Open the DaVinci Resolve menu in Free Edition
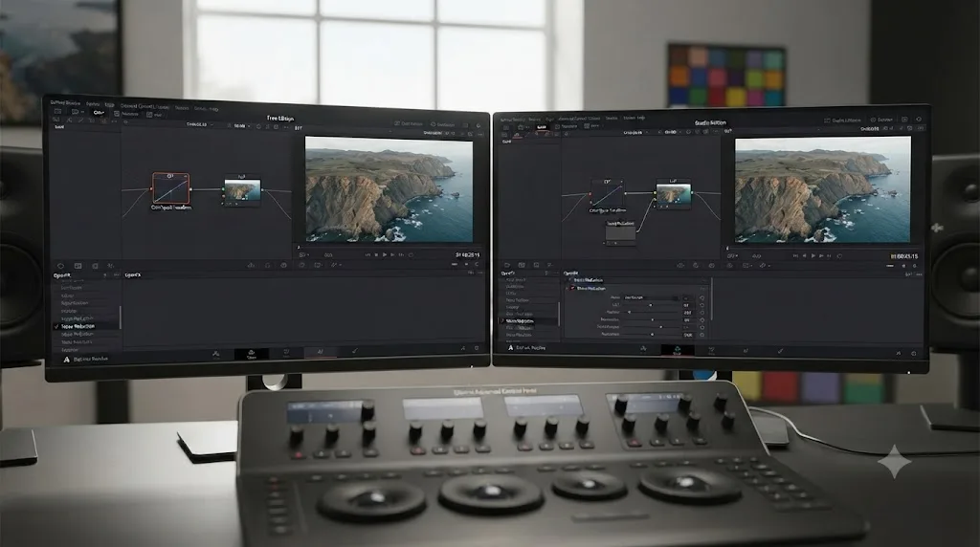Screen dimensions: 980x547 click(x=65, y=102)
